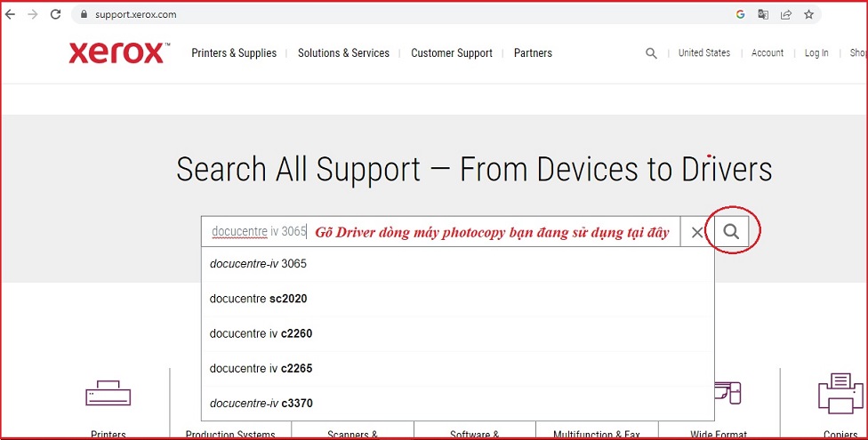Open Printers & Supplies menu

coord(234,53)
